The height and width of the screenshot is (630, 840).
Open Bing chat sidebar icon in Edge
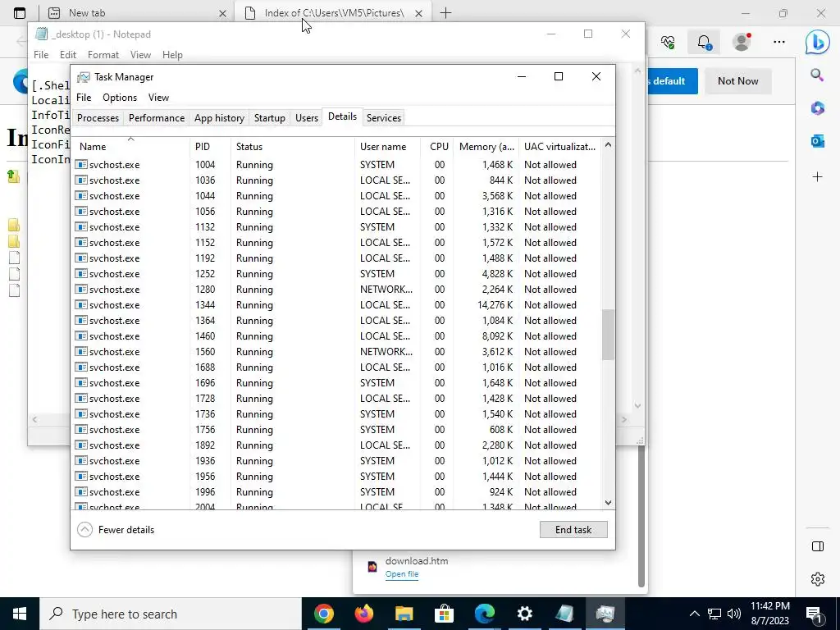pos(818,43)
